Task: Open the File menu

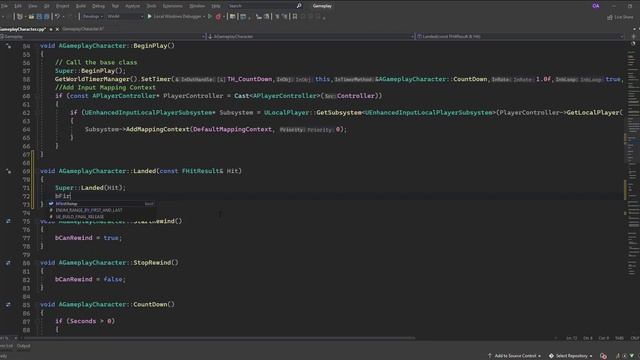Action: (x=4, y=6)
